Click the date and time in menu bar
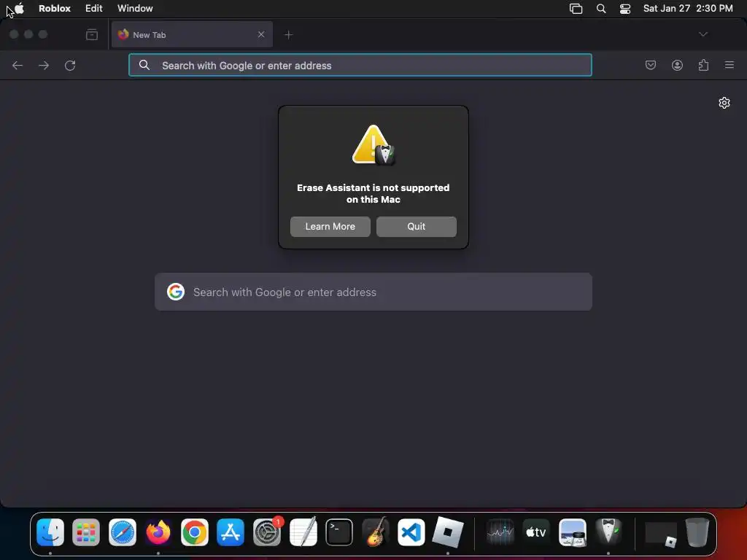 click(688, 8)
